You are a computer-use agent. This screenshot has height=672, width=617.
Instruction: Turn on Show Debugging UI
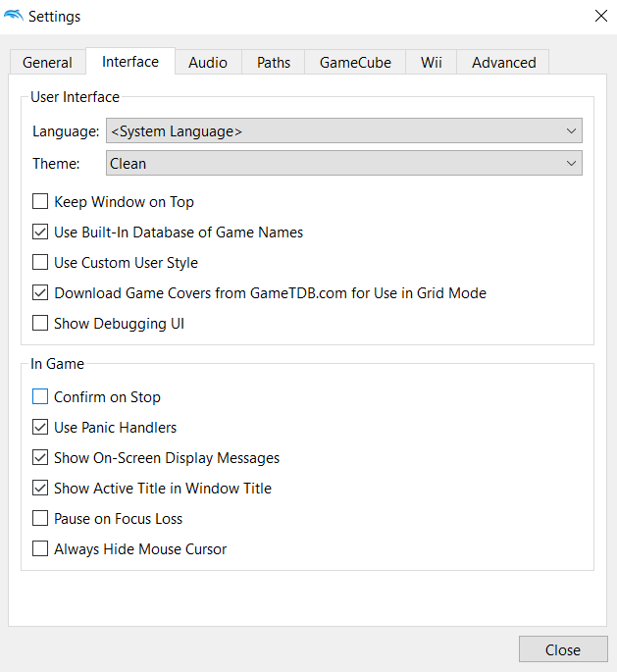click(x=40, y=324)
